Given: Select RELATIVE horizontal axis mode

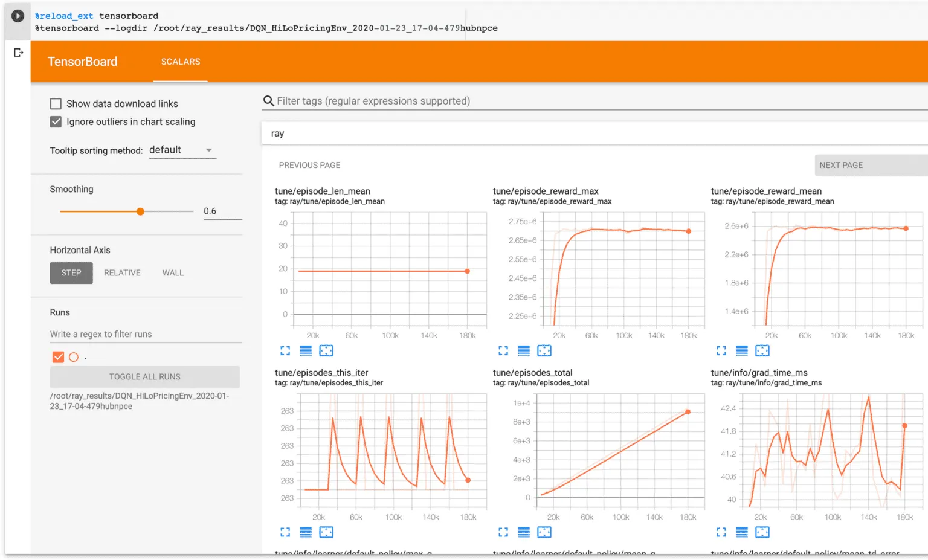Looking at the screenshot, I should pos(122,272).
